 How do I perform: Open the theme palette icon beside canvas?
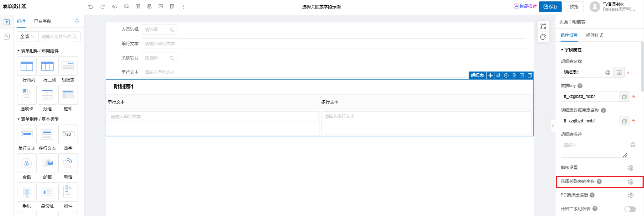543,37
